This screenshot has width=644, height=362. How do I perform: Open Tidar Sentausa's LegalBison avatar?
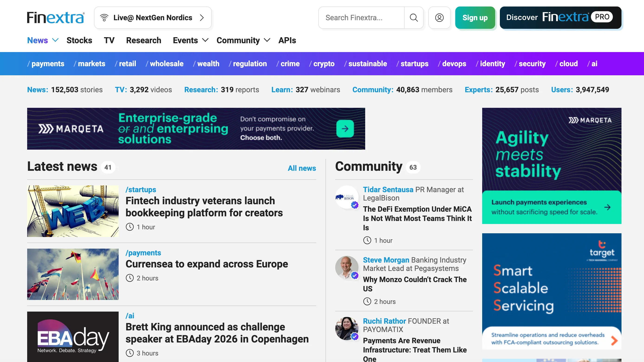[x=347, y=197]
